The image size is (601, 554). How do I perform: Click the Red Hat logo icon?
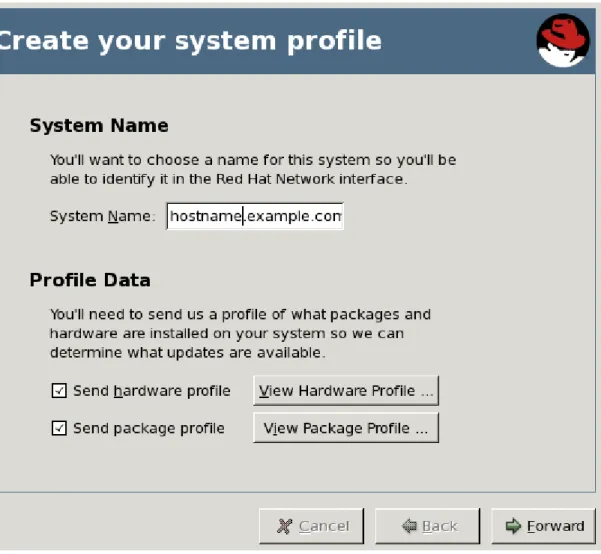563,41
